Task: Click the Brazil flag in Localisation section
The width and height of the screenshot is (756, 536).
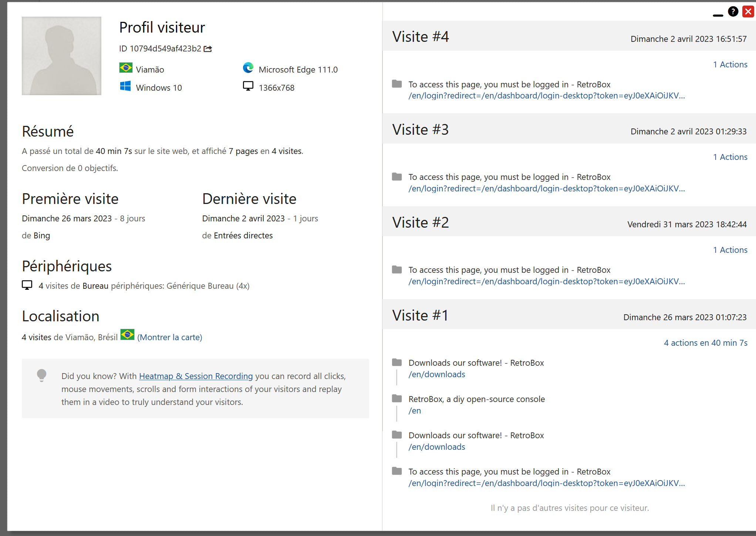Action: click(127, 335)
